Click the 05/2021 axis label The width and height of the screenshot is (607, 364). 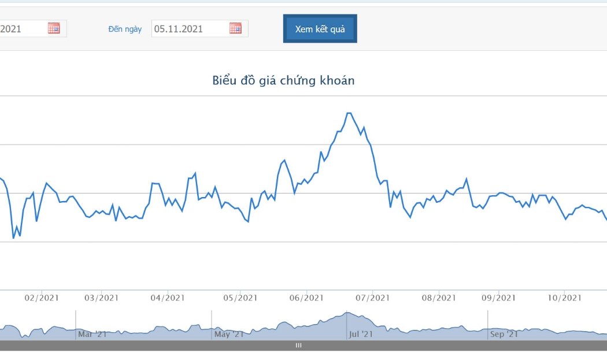(x=240, y=298)
